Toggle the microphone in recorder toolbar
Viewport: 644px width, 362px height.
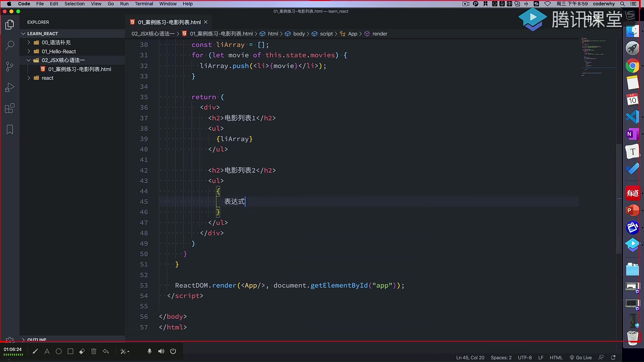pyautogui.click(x=150, y=351)
